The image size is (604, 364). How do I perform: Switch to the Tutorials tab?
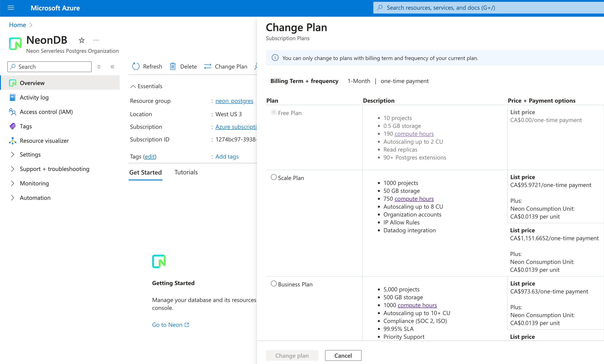(186, 172)
